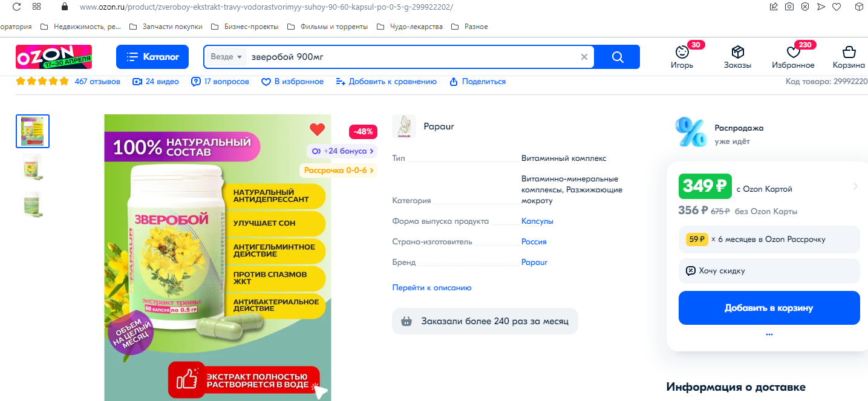Click the main Зверобой product image

click(x=218, y=258)
